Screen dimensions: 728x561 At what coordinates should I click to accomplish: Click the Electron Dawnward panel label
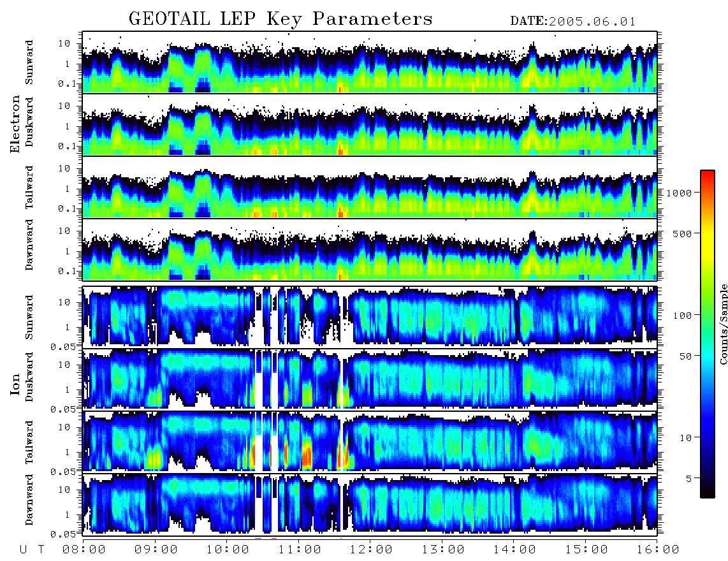point(29,245)
